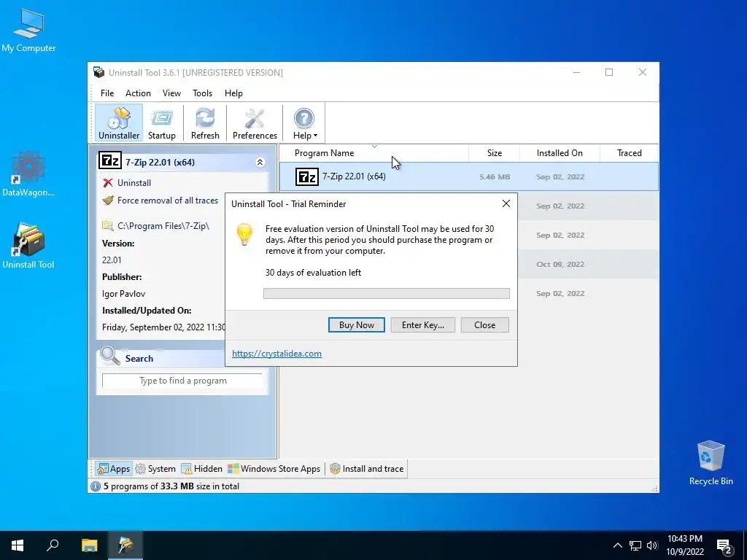The image size is (747, 560).
Task: Focus the 'Type to find a program' field
Action: [x=182, y=381]
